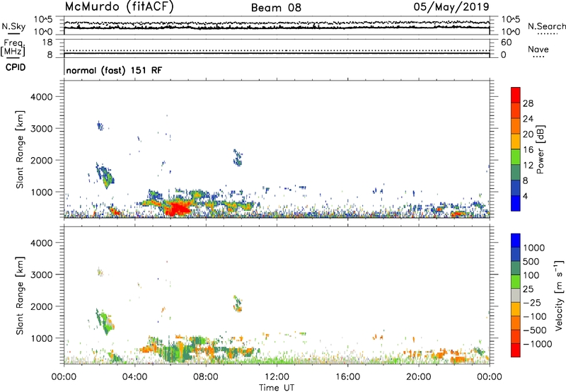Click the '12:00' time axis label
Viewport: 566px width, 392px height.
[277, 377]
